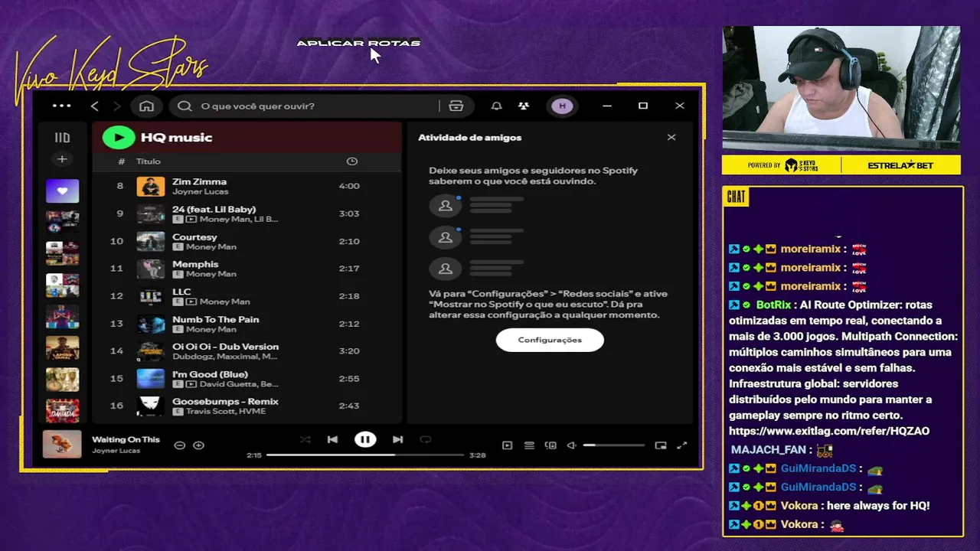Viewport: 980px width, 551px height.
Task: Skip to the previous track
Action: pyautogui.click(x=332, y=439)
